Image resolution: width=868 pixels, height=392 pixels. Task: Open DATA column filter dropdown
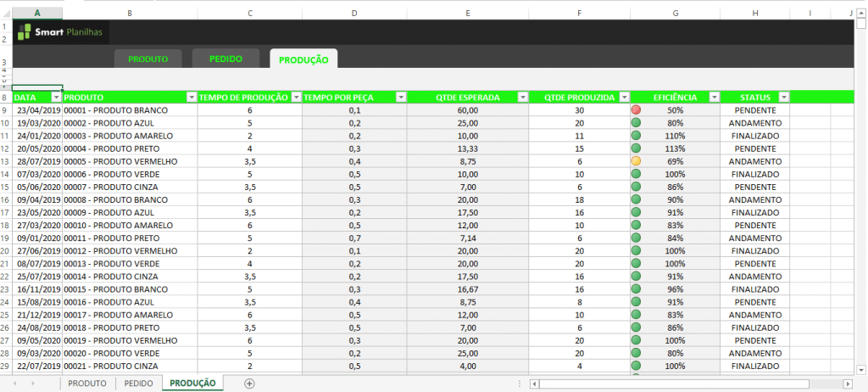click(56, 98)
